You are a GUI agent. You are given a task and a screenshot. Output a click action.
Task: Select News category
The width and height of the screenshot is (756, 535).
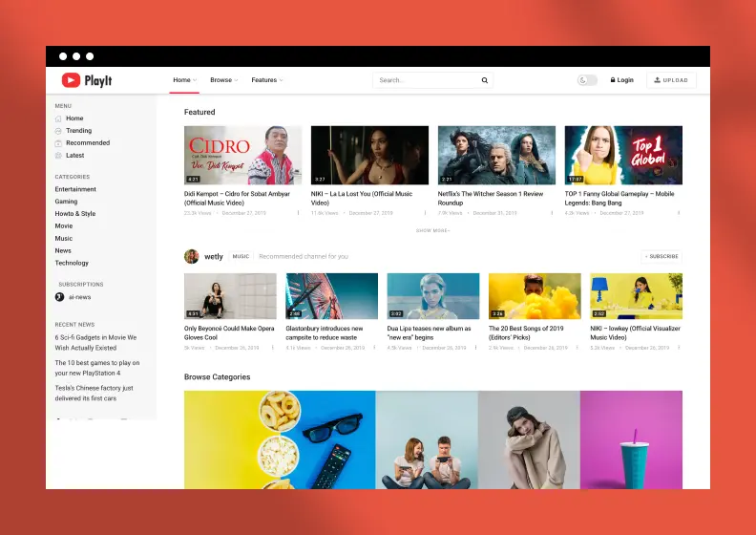pos(63,251)
